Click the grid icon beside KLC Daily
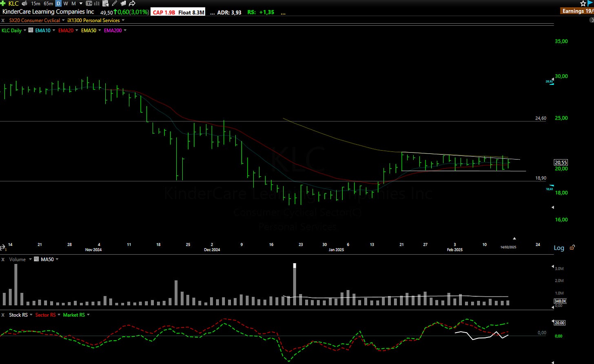This screenshot has height=364, width=594. point(31,31)
